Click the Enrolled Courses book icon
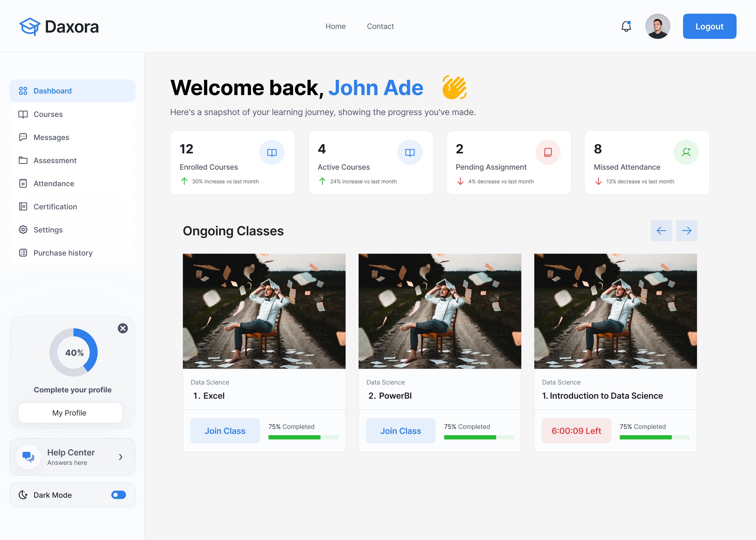 pos(271,153)
